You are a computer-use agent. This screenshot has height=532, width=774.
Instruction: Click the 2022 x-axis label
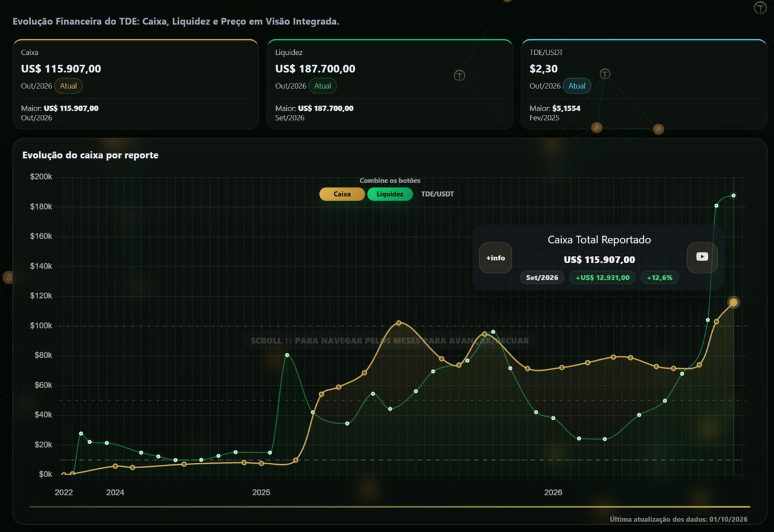pyautogui.click(x=64, y=493)
